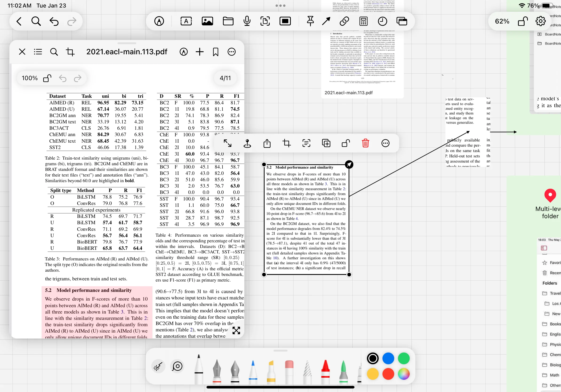Select the arrow connector tool
Screen dimensions: 561x392
pyautogui.click(x=326, y=21)
